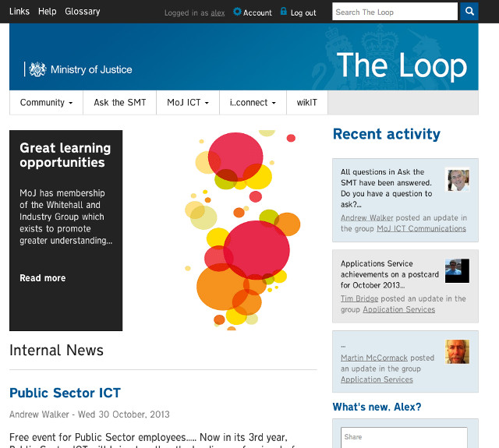The width and height of the screenshot is (499, 448).
Task: Click the Martin McCormack activity link
Action: point(374,358)
